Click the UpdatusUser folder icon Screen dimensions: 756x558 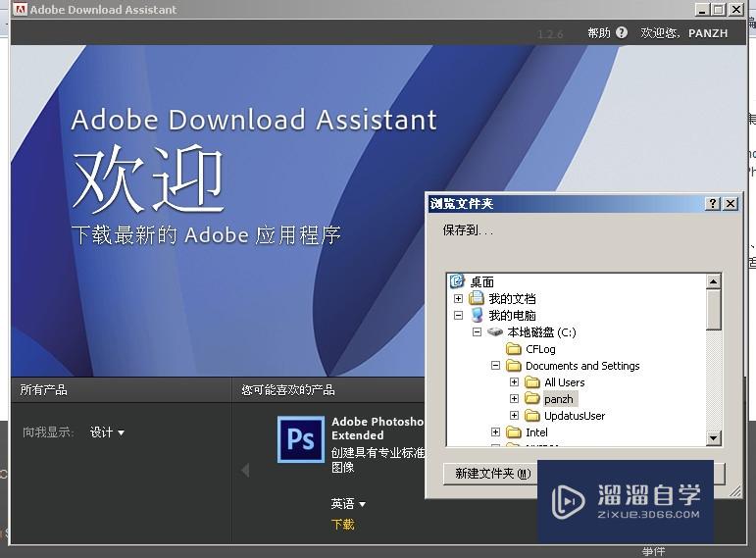[532, 415]
